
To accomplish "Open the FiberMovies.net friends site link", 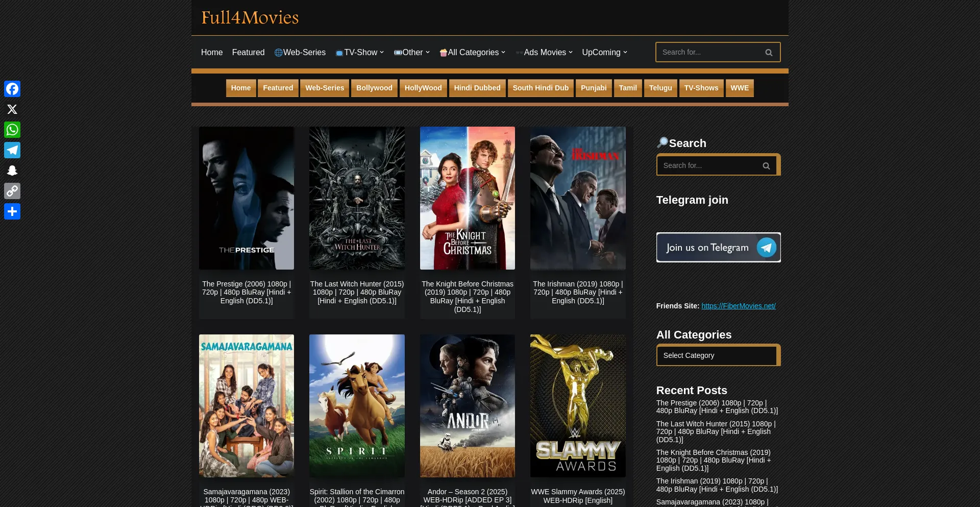I will pyautogui.click(x=738, y=306).
